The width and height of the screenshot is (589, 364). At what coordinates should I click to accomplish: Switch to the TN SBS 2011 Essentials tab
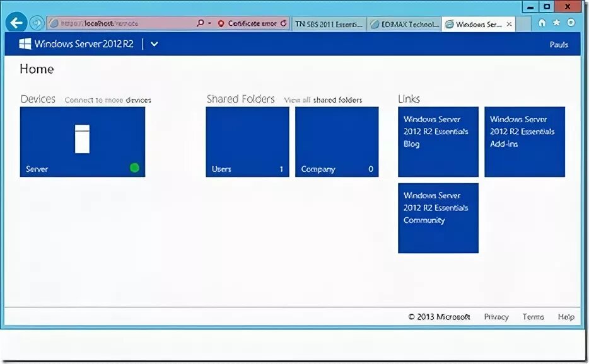pyautogui.click(x=329, y=24)
